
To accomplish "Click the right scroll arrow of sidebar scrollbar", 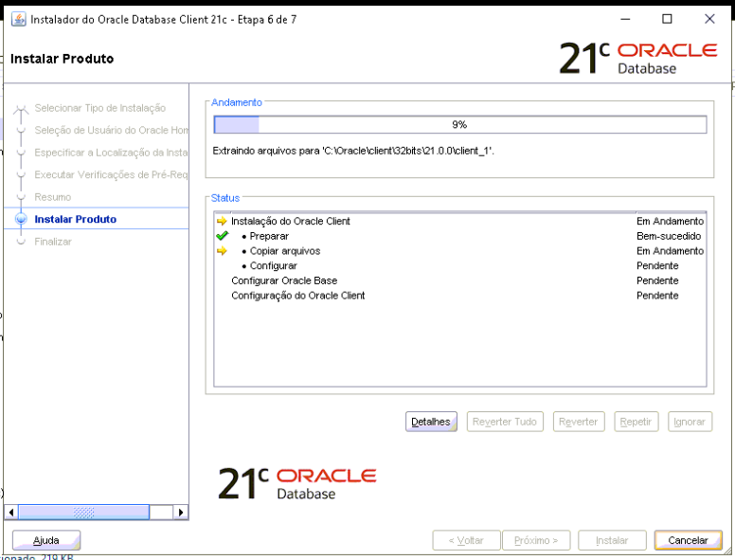I will coord(181,513).
